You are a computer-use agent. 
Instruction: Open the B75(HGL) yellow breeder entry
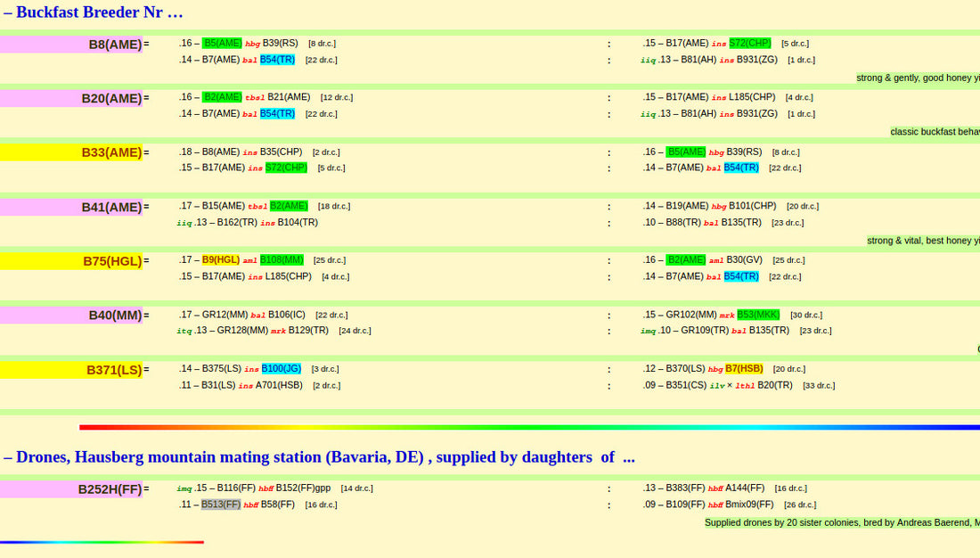click(112, 261)
